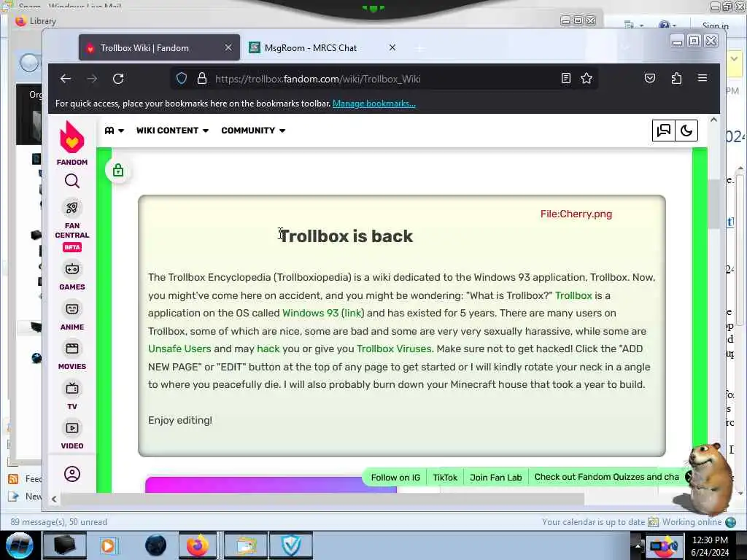
Task: Go back with browser back arrow
Action: tap(66, 79)
